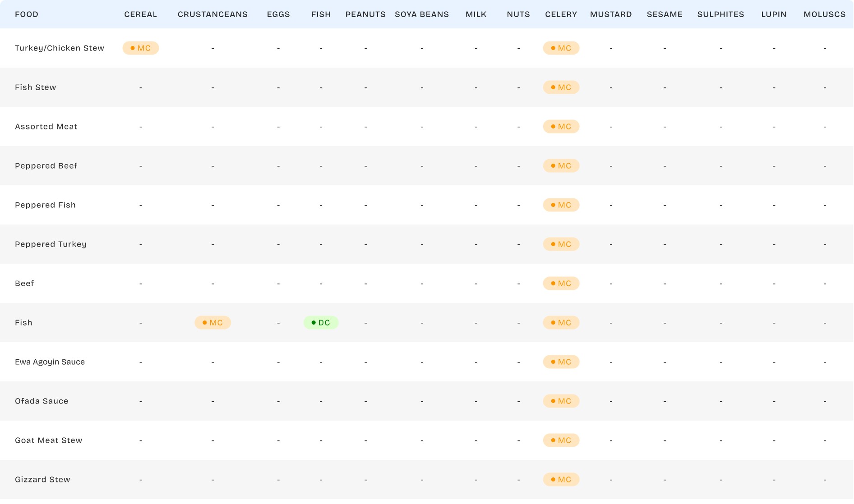Click the Turkey/Chicken Stew row label
This screenshot has width=854, height=504.
[60, 48]
